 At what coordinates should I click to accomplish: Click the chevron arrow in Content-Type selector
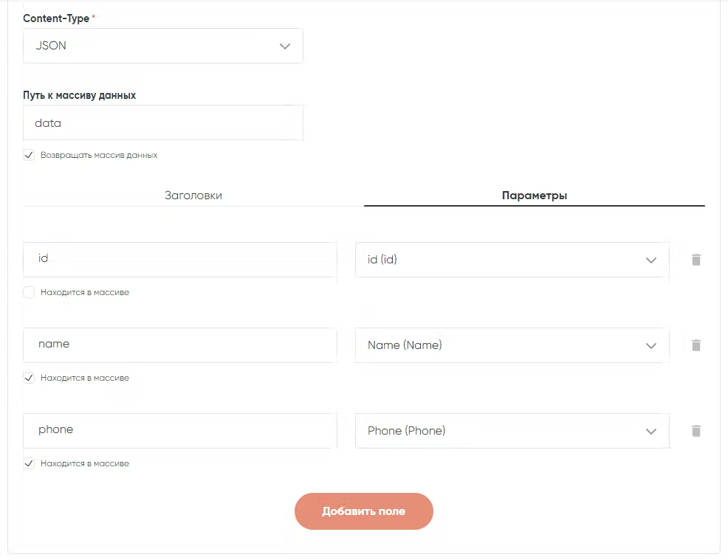[285, 46]
